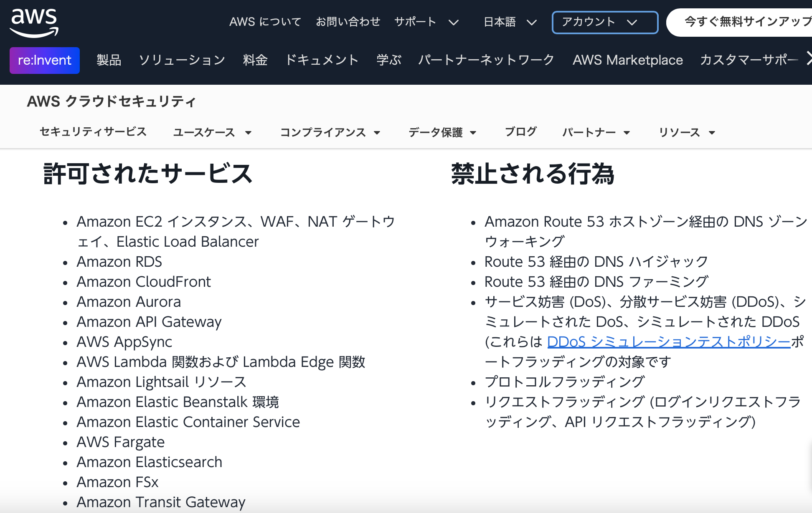Open the ブログ tab

tap(520, 132)
